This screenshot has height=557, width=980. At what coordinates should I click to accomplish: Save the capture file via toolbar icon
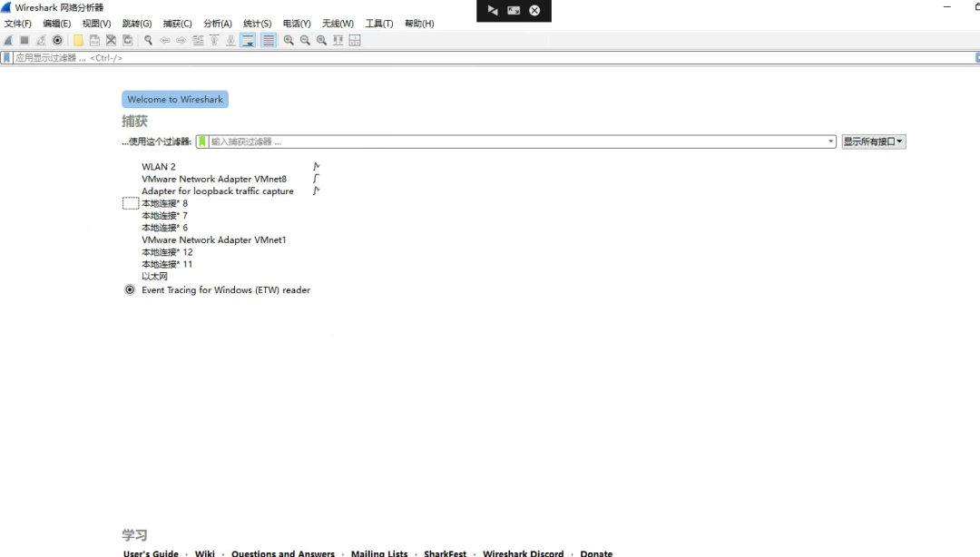coord(94,40)
